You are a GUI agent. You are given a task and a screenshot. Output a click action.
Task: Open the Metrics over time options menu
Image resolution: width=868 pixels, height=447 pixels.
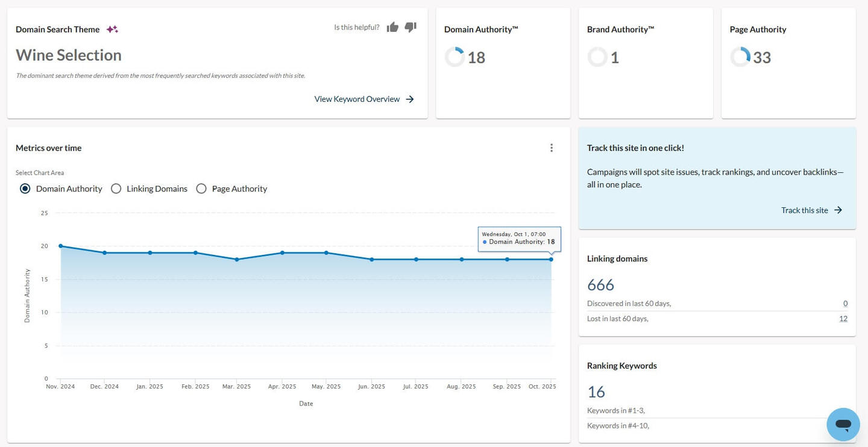(x=551, y=148)
